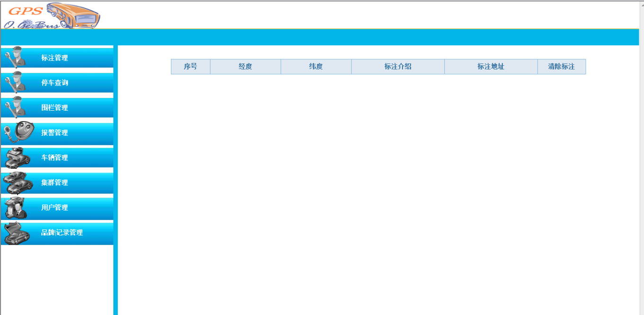Choose the 集群管理 menu entry
The width and height of the screenshot is (644, 315).
(x=57, y=183)
